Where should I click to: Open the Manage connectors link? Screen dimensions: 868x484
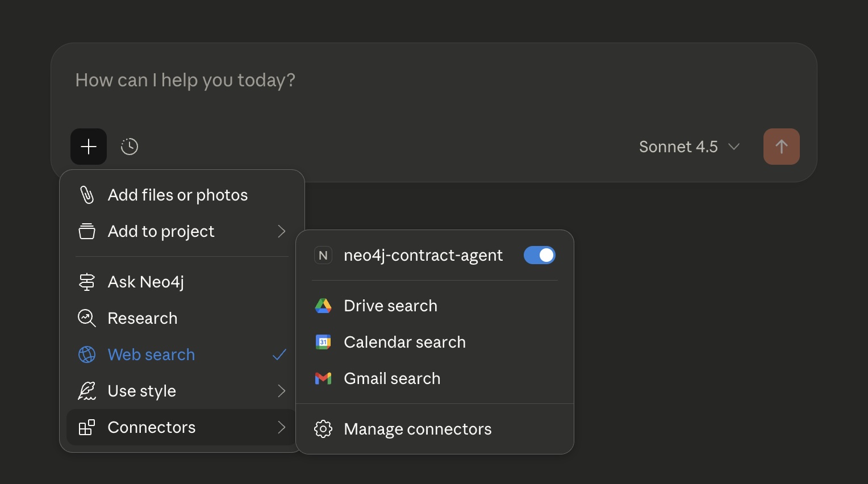coord(418,429)
